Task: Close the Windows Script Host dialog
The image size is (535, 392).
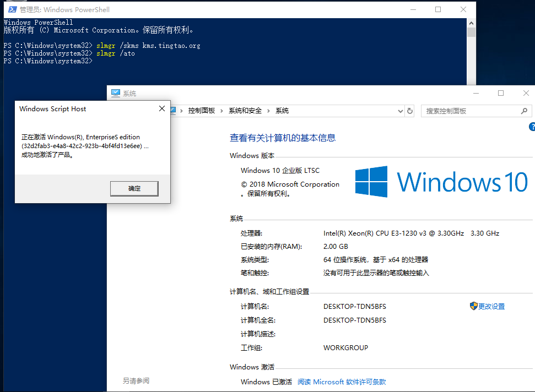Action: 162,108
